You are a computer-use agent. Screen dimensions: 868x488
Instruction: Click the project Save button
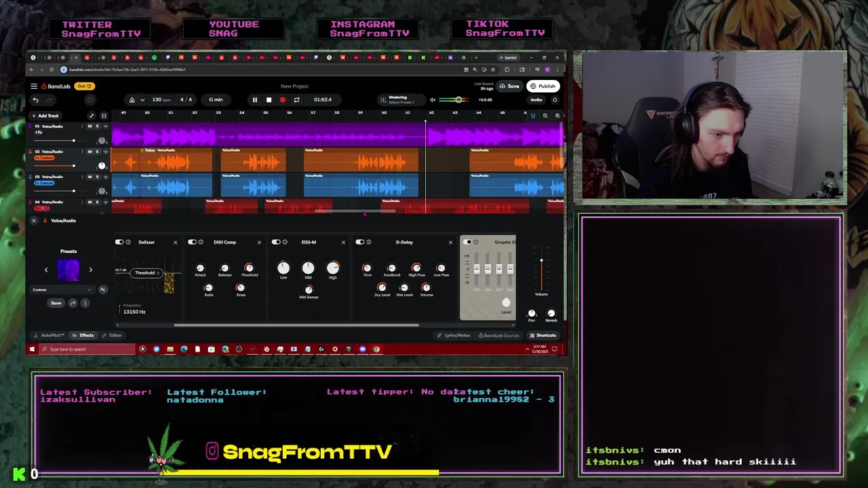click(x=509, y=86)
